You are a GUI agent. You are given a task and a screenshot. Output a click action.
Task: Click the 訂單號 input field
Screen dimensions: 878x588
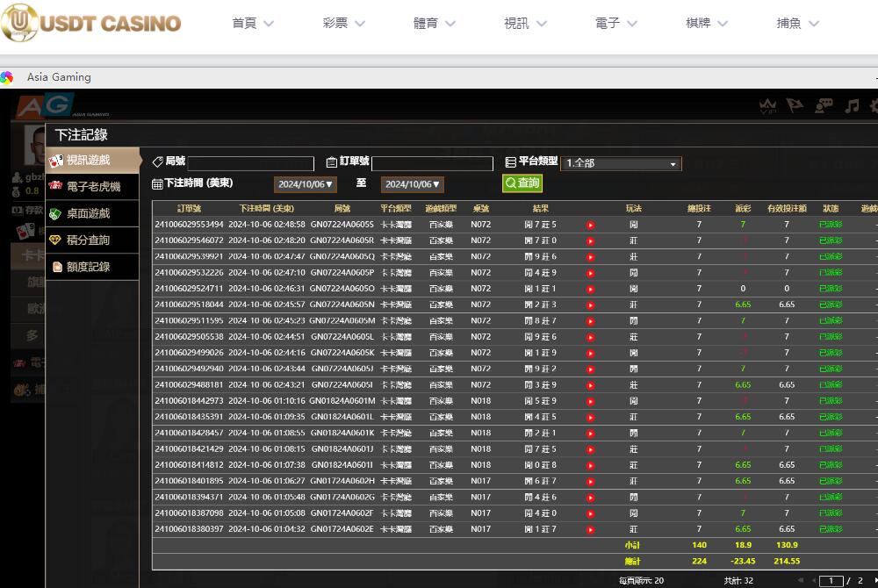[432, 163]
